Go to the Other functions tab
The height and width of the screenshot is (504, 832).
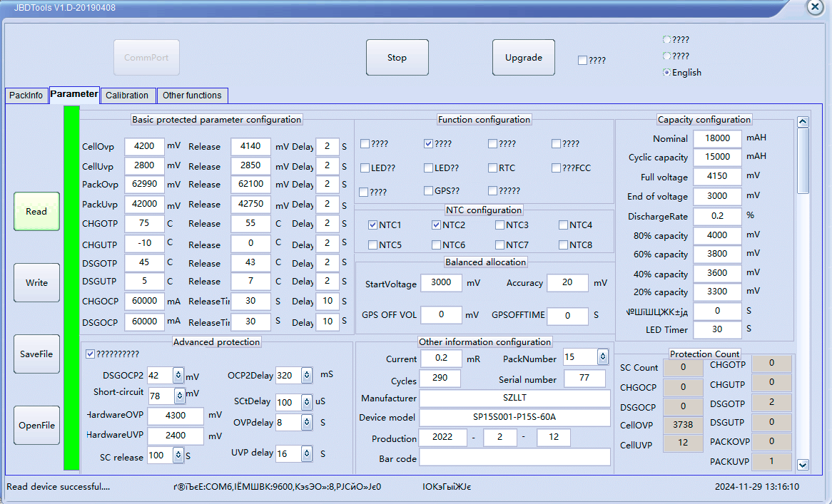coord(192,96)
